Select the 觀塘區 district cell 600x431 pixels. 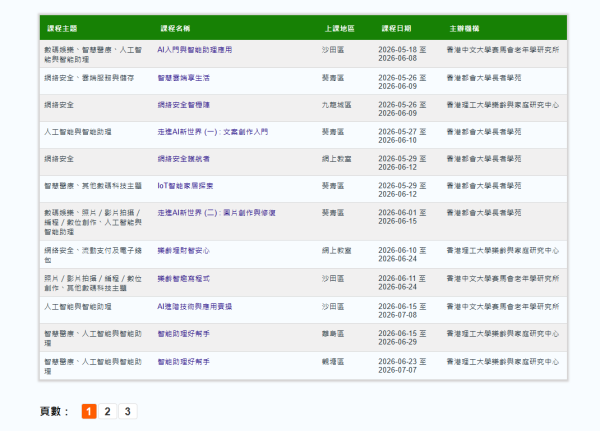[x=333, y=362]
